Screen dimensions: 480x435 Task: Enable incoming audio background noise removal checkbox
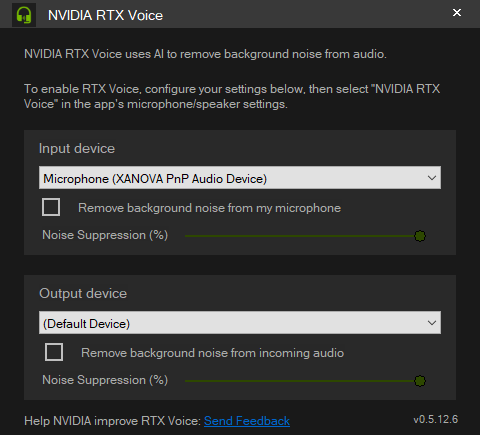pos(54,352)
